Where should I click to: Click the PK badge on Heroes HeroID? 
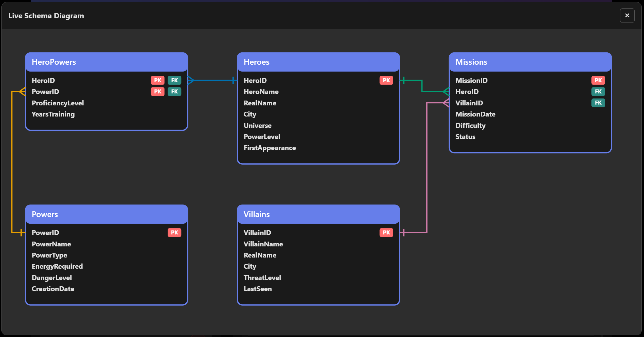click(x=386, y=80)
